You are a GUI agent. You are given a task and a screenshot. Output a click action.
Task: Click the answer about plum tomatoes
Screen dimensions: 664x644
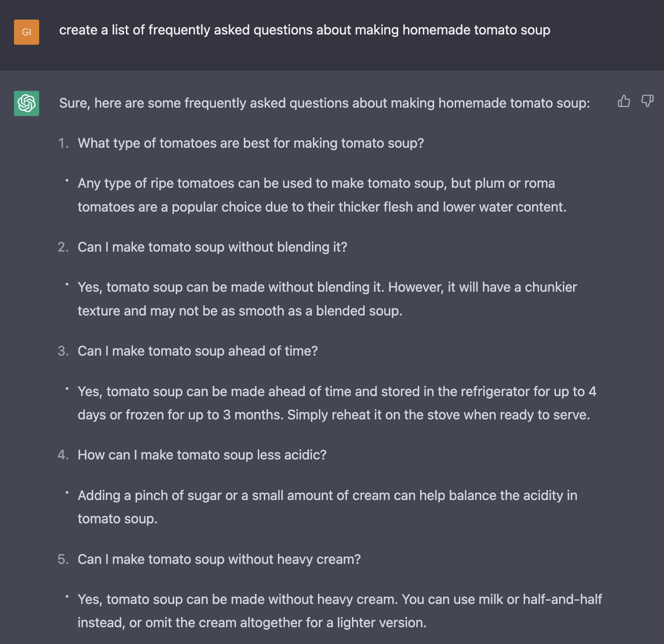click(x=322, y=195)
